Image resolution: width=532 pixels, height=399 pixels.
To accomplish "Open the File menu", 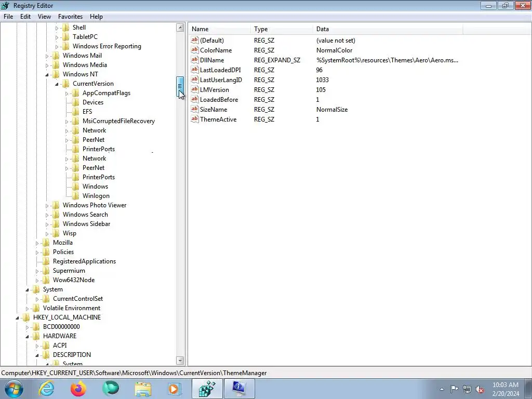I will click(x=8, y=17).
